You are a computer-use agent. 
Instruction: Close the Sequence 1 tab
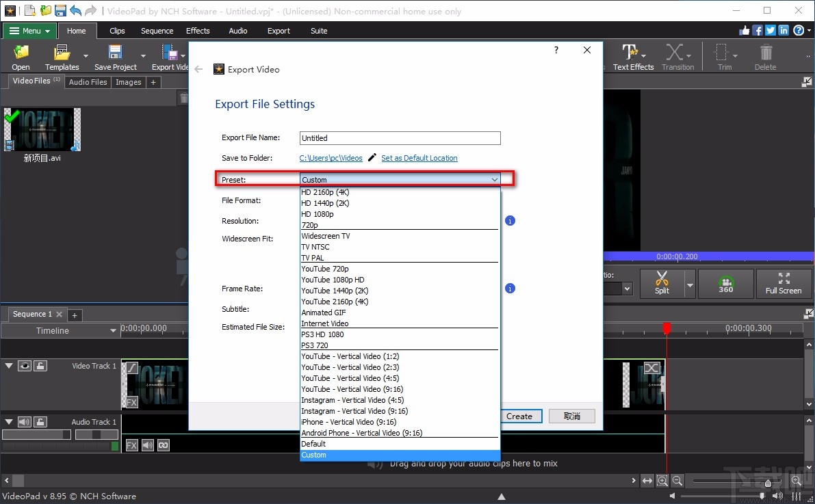coord(60,315)
